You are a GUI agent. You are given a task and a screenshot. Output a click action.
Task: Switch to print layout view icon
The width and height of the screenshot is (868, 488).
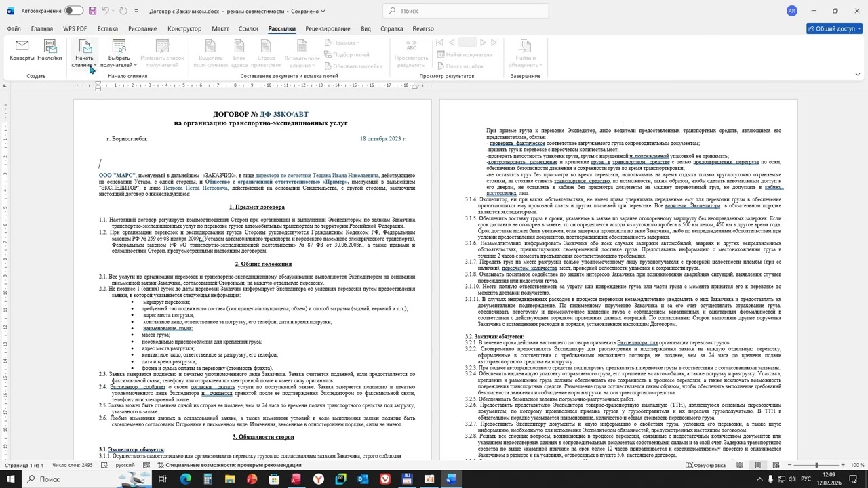tap(757, 466)
